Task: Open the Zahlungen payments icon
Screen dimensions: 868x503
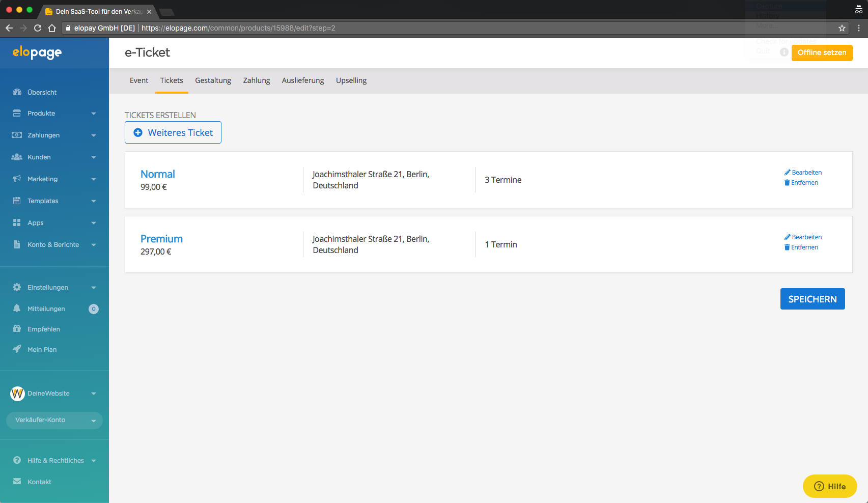Action: (17, 135)
